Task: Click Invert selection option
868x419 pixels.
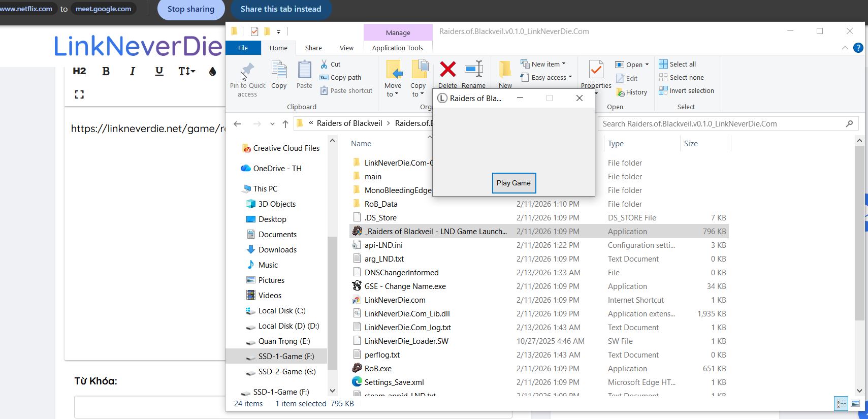Action: coord(686,90)
